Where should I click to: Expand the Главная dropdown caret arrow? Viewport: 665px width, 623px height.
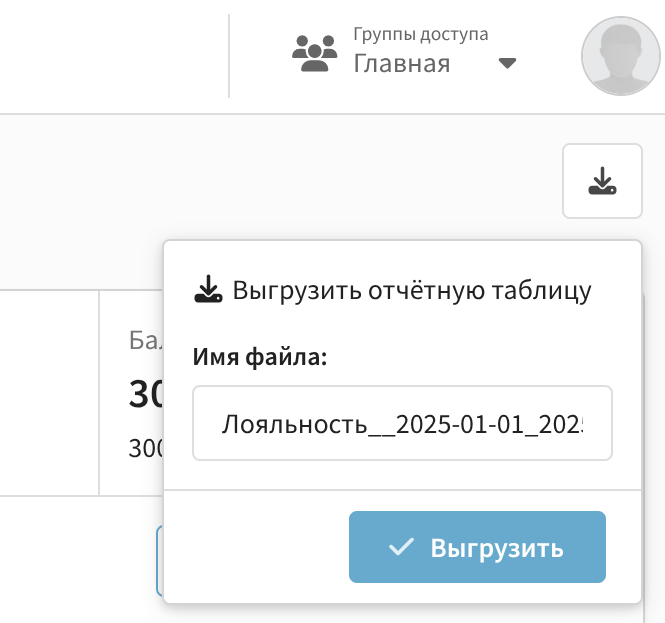pyautogui.click(x=507, y=64)
